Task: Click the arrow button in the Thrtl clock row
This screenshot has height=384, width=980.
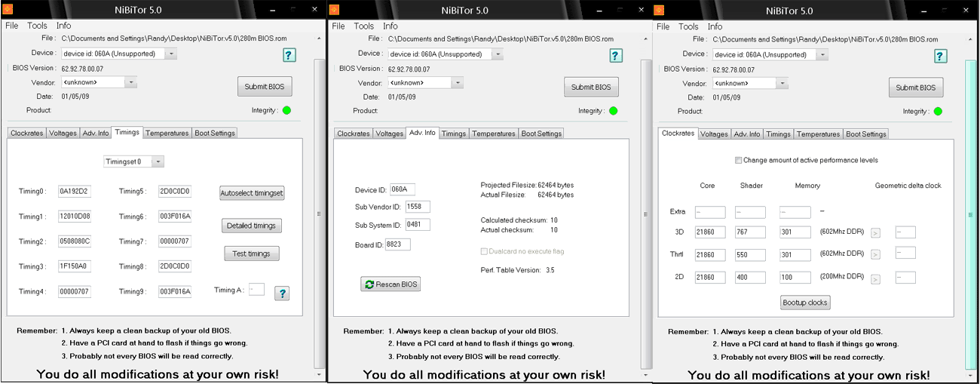Action: tap(875, 255)
